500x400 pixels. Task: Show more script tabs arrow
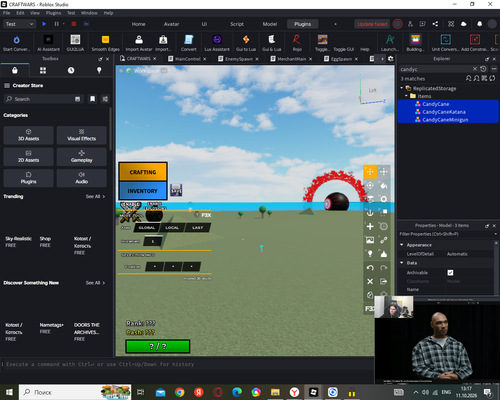(x=382, y=59)
